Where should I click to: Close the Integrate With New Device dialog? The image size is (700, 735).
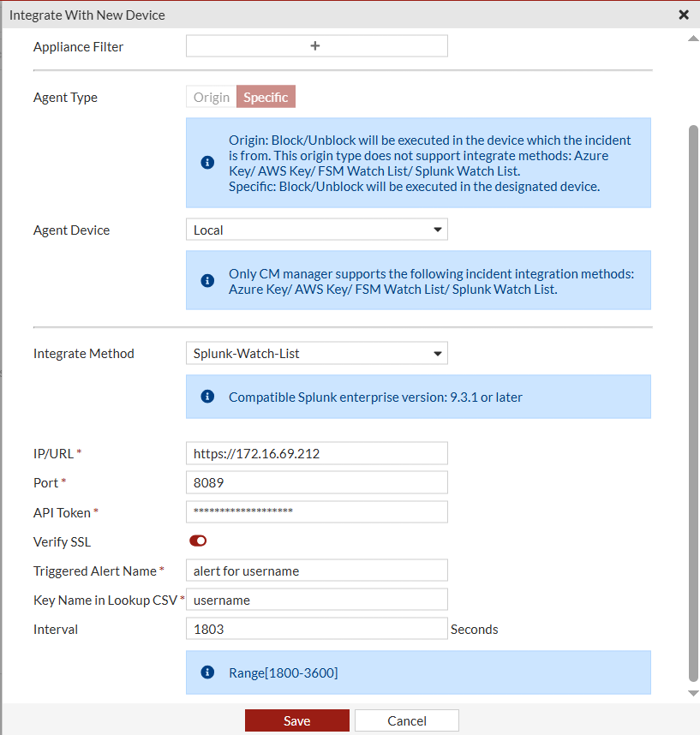coord(684,15)
